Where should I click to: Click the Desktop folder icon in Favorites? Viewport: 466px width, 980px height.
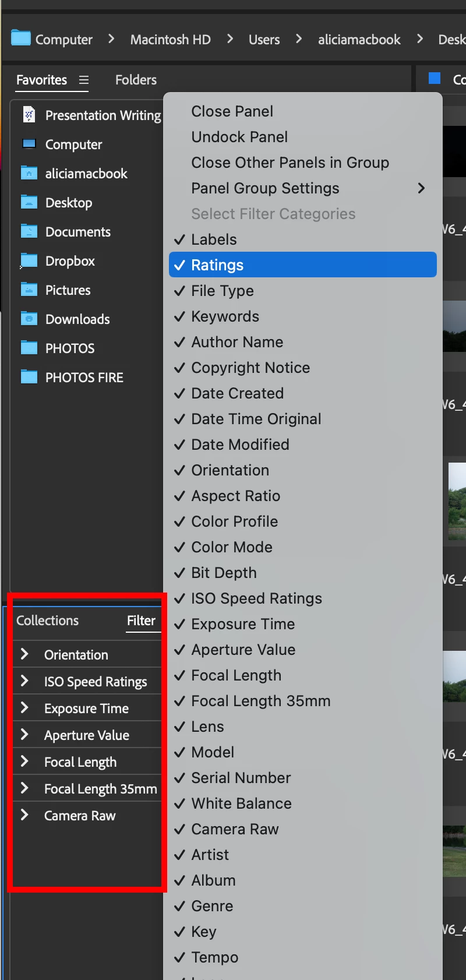[29, 202]
